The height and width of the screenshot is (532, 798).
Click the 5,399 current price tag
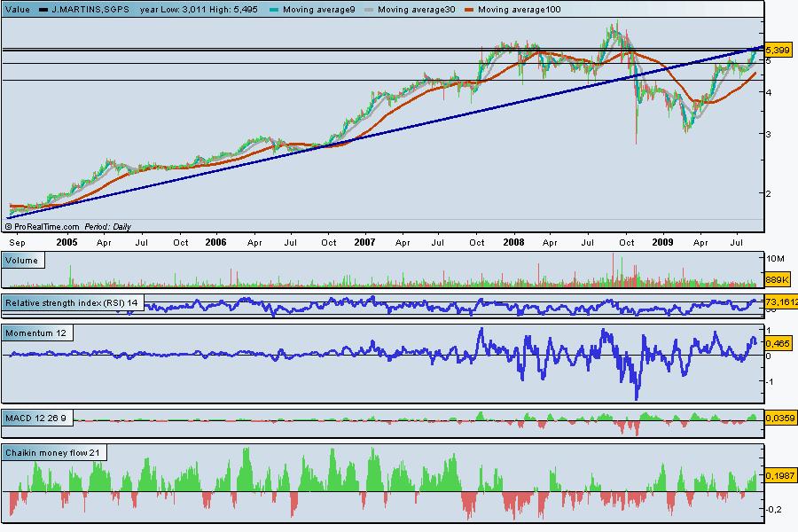pos(778,50)
